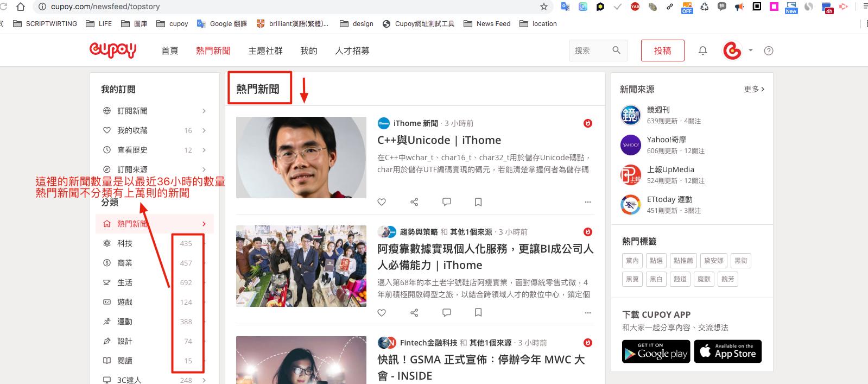Open more options for C++與Unicode article
Screen dimensions: 868x384
(587, 202)
